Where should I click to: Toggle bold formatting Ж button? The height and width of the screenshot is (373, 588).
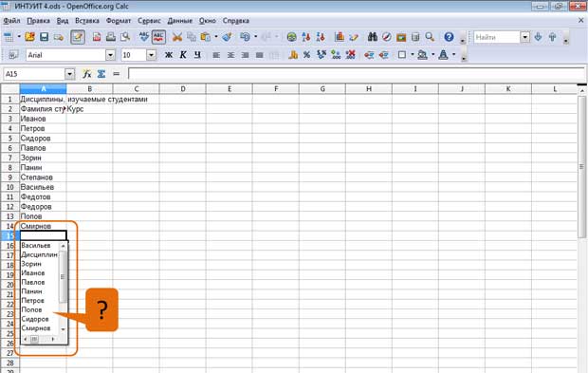click(x=169, y=55)
